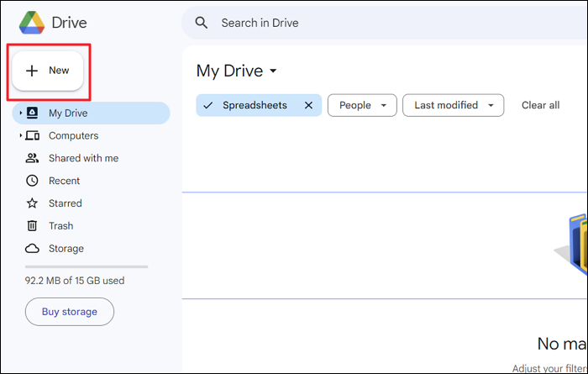Click the Starred star icon
Image resolution: width=588 pixels, height=374 pixels.
(32, 203)
